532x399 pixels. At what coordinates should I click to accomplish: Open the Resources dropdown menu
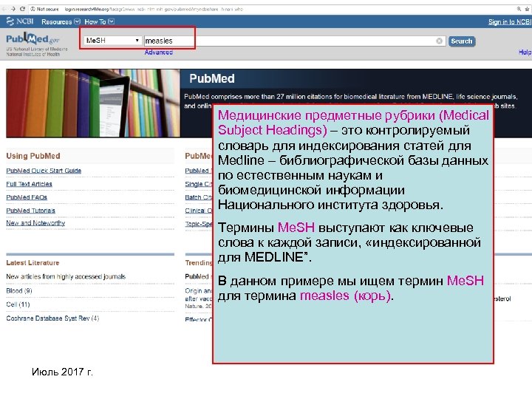[61, 21]
